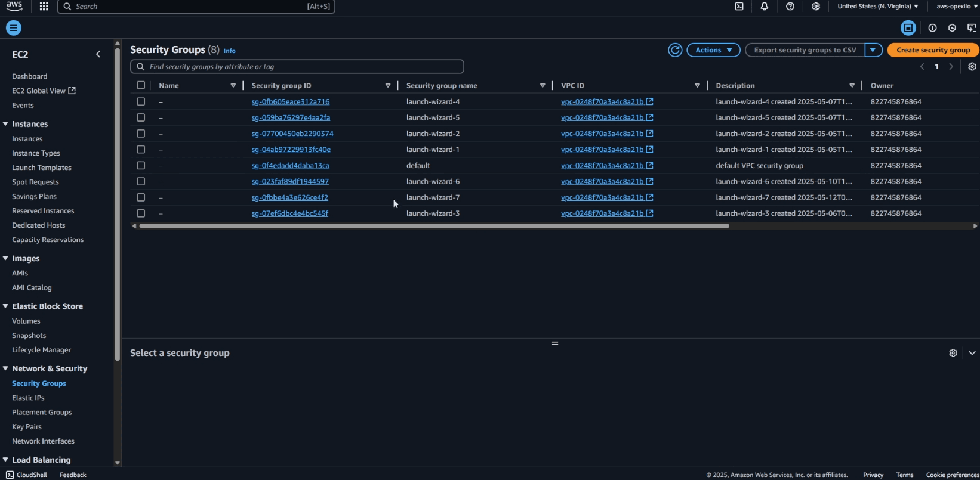Screen dimensions: 980x480
Task: Open the notifications bell
Action: (x=765, y=7)
